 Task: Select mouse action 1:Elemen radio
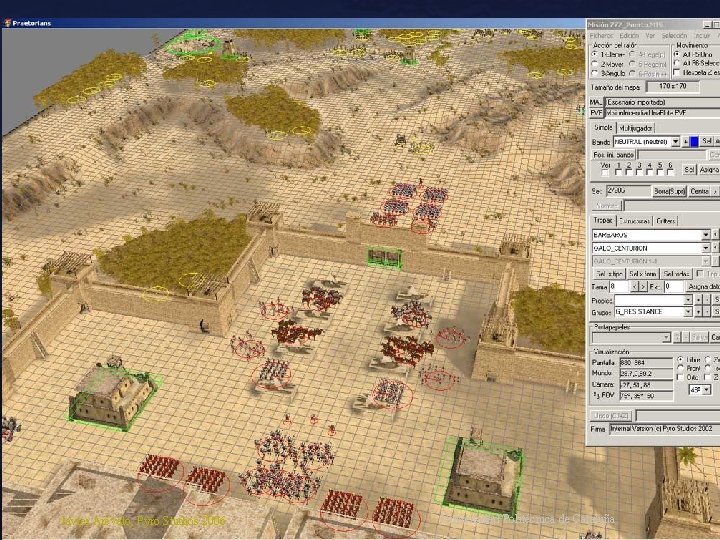[x=594, y=54]
